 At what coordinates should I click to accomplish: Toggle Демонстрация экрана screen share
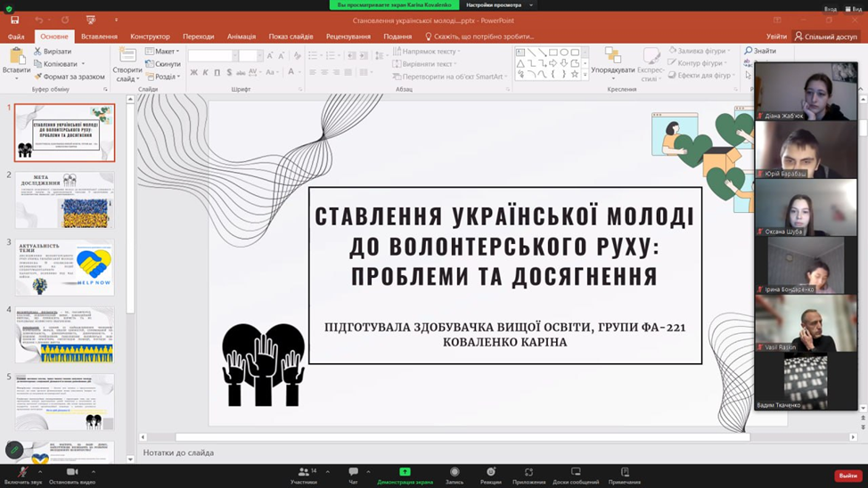(x=405, y=473)
